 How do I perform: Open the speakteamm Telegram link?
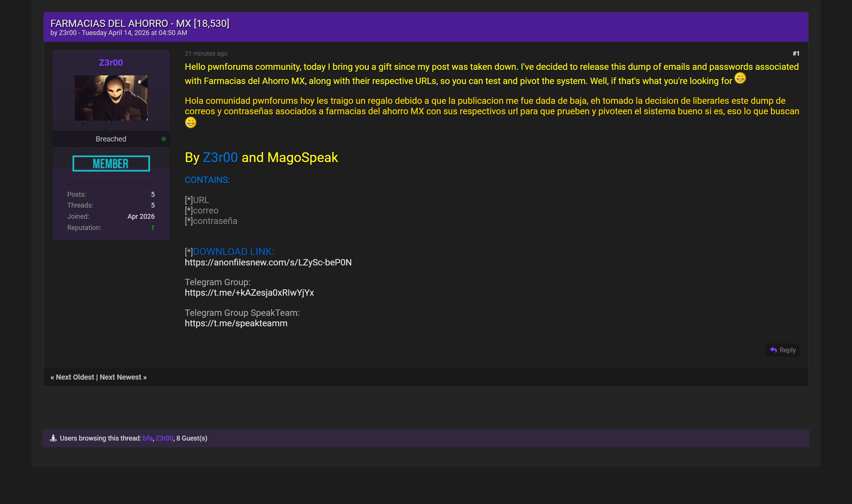pos(236,323)
